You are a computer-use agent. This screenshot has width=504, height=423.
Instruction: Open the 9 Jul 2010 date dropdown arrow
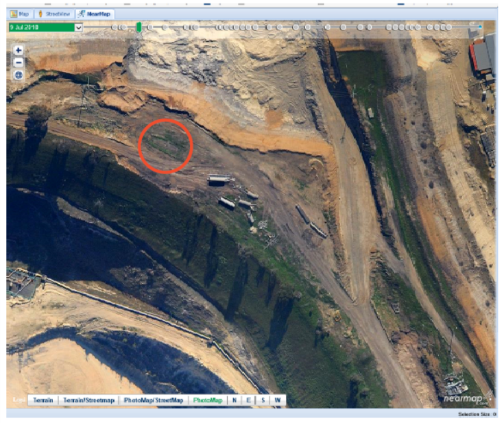click(78, 27)
